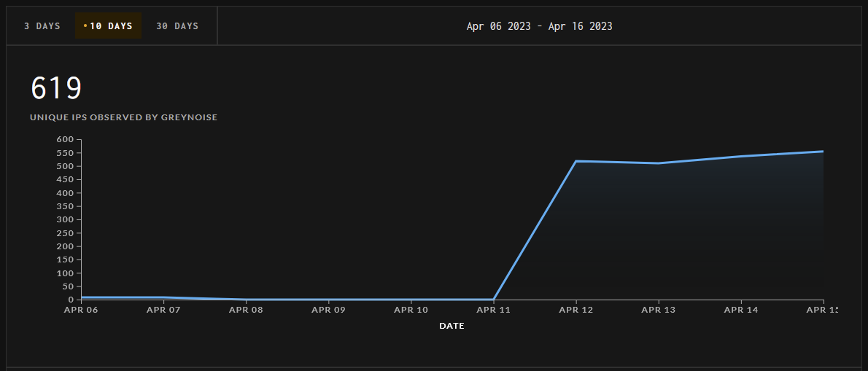Select the 10 DAYS range tab
This screenshot has height=371, width=868.
111,26
